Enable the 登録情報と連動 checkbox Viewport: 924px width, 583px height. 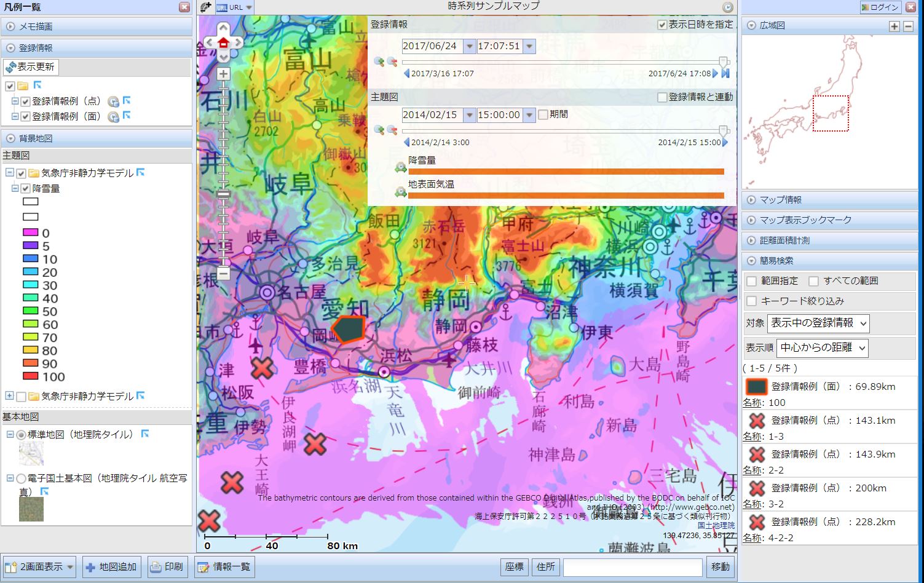(x=661, y=97)
